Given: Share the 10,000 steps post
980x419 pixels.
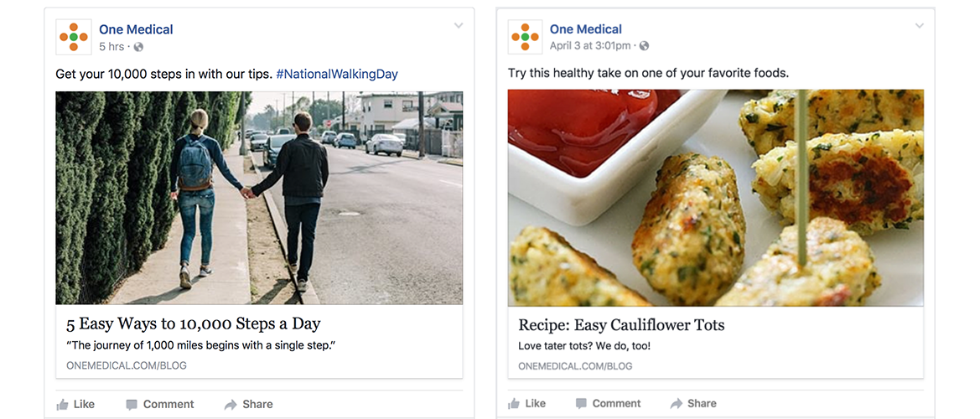Looking at the screenshot, I should click(248, 404).
